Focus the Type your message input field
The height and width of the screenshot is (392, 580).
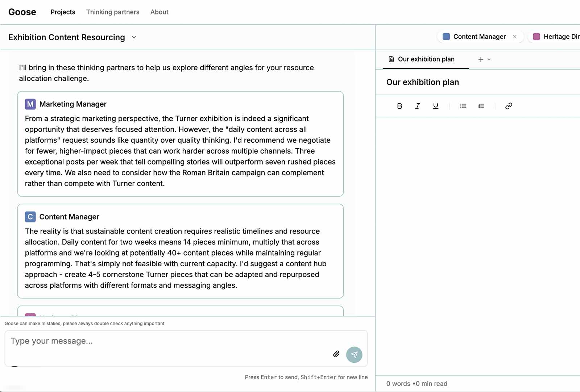(x=167, y=341)
